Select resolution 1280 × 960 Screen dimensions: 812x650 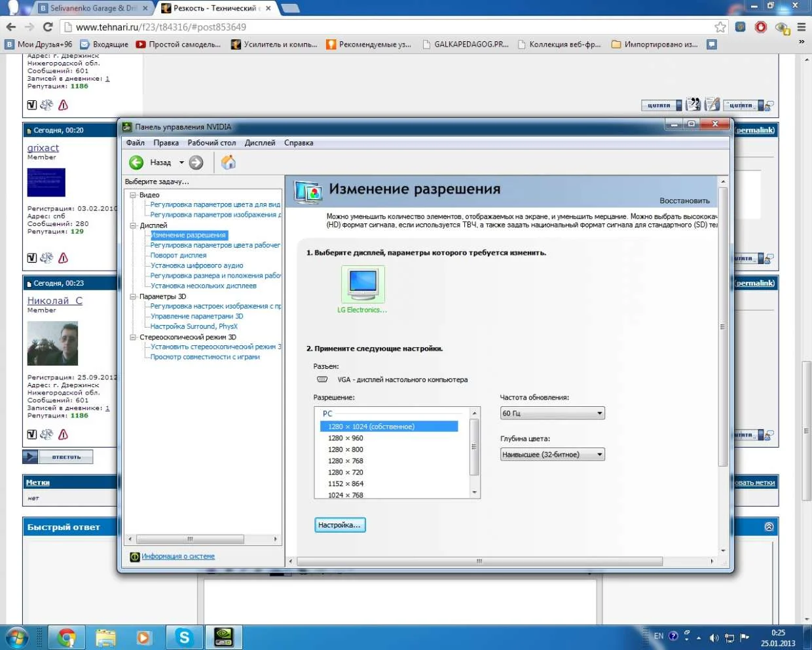(x=346, y=438)
